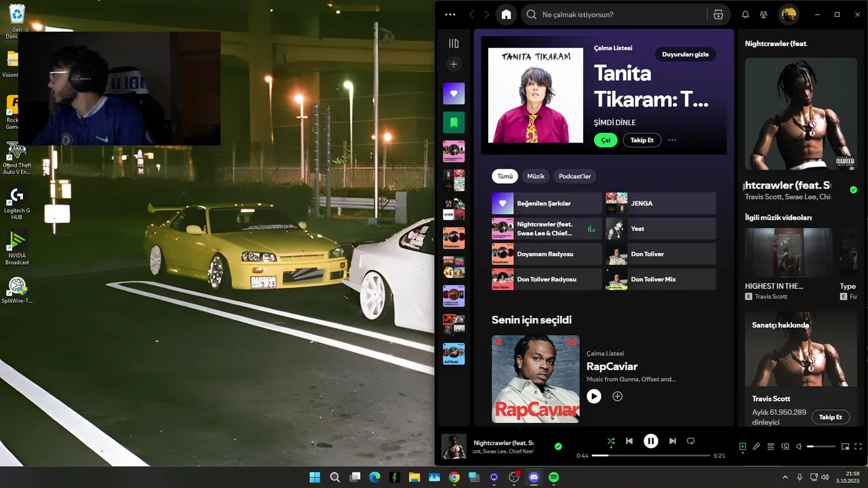868x488 pixels.
Task: Expand Your Library with the library icon
Action: click(454, 43)
